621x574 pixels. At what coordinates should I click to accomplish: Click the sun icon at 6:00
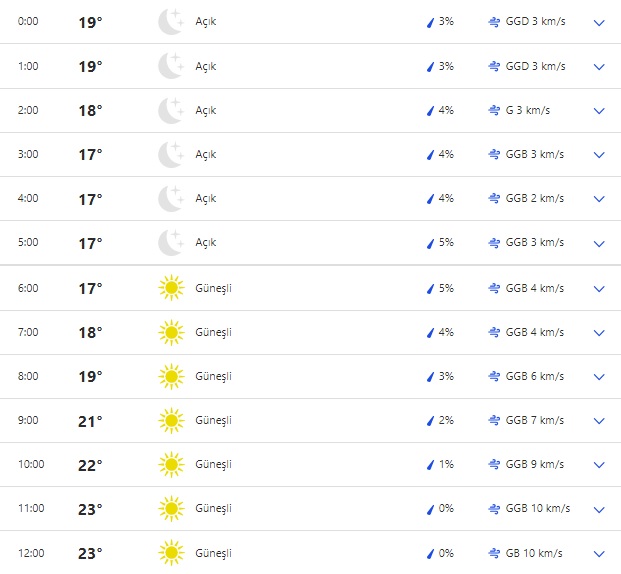171,289
